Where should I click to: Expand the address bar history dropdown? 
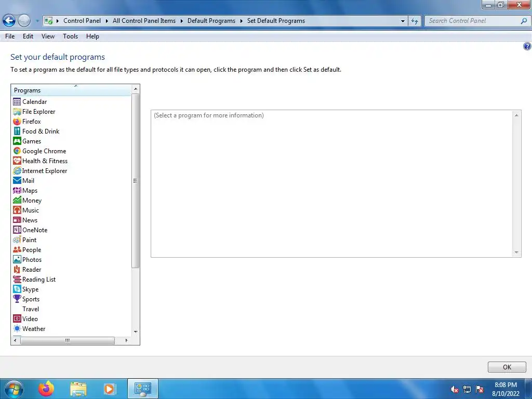pos(403,21)
